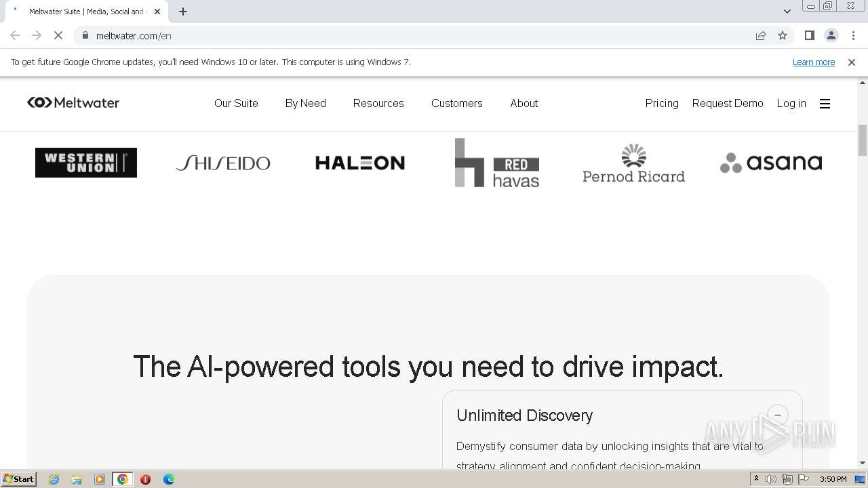The image size is (868, 488).
Task: Open volume control in tray
Action: 771,479
